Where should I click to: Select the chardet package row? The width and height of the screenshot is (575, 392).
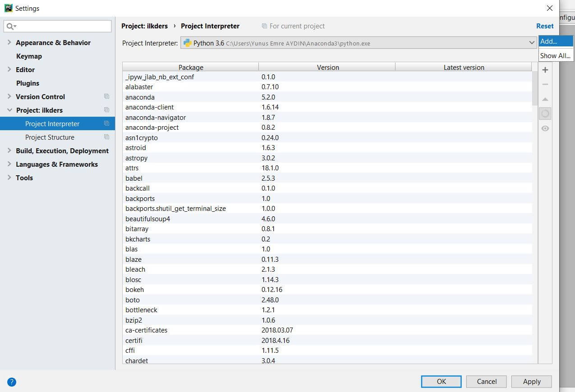click(x=327, y=360)
